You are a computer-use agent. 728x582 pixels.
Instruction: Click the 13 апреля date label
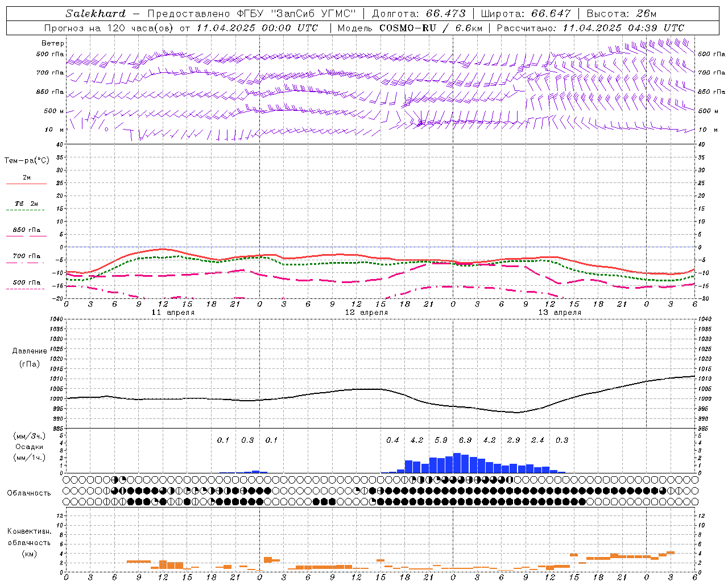pos(560,312)
